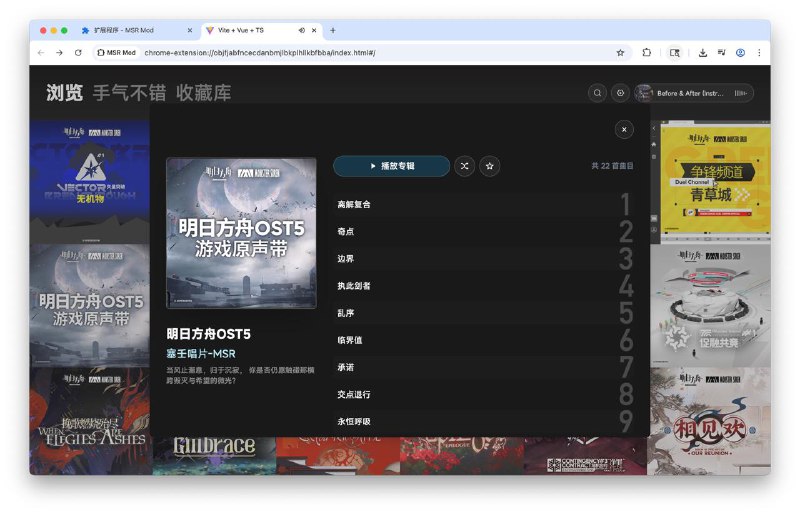800x514 pixels.
Task: Play track 执此剑者
Action: (x=484, y=286)
